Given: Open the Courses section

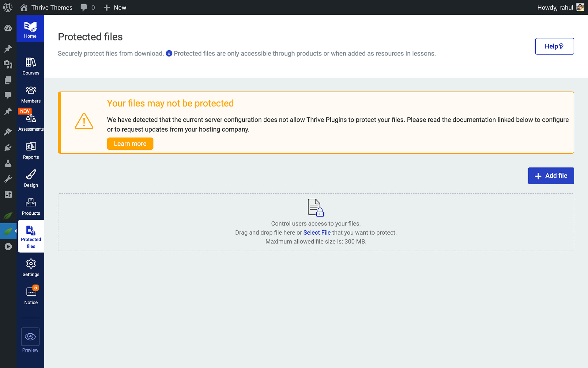Looking at the screenshot, I should [x=30, y=65].
